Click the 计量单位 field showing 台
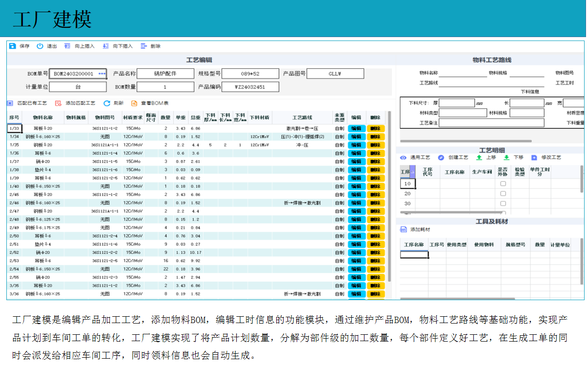Screen dimensions: 588x367 point(78,87)
